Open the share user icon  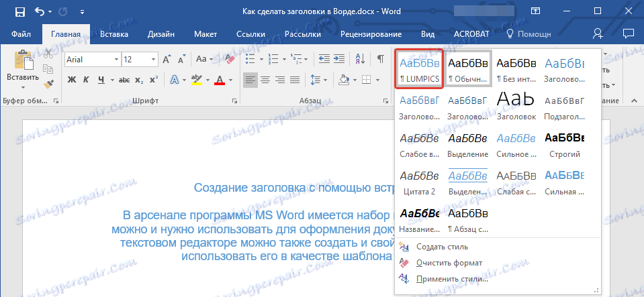pyautogui.click(x=598, y=34)
